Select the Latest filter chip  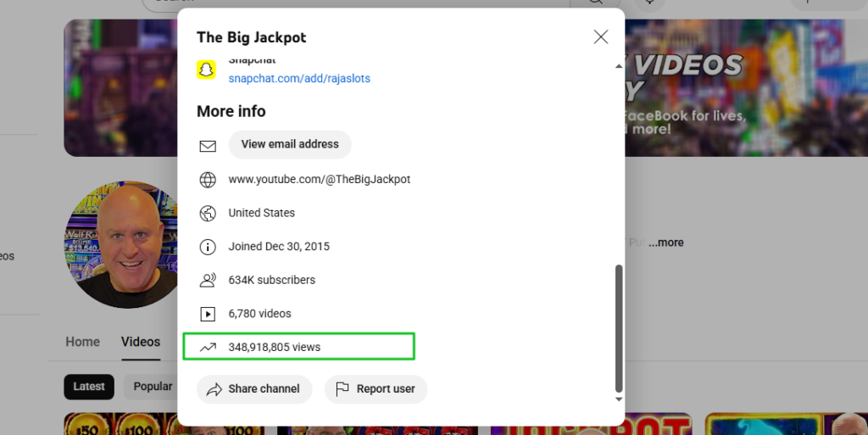89,387
